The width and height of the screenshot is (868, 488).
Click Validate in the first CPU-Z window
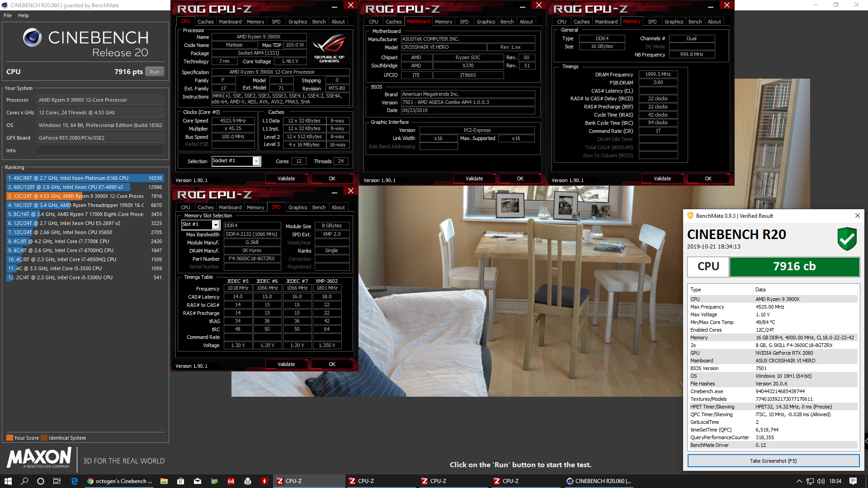[286, 178]
